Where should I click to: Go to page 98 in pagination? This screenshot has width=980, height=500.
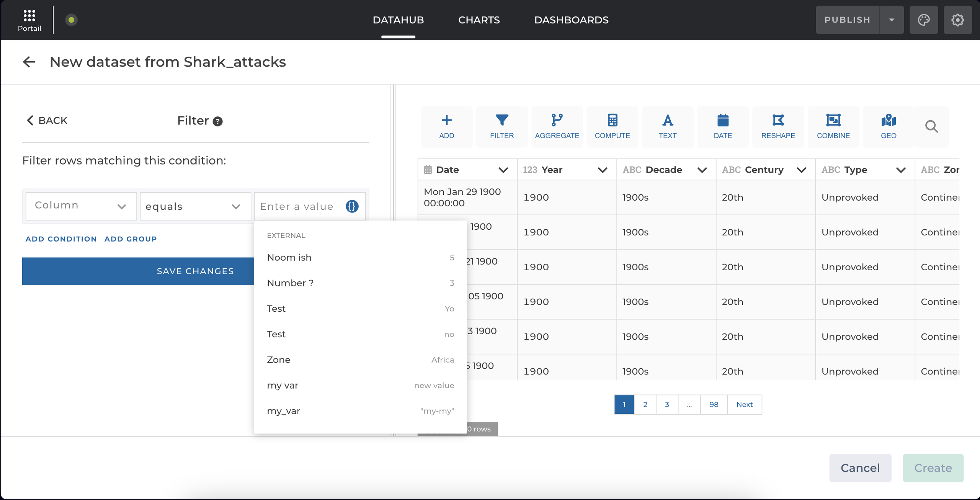713,404
